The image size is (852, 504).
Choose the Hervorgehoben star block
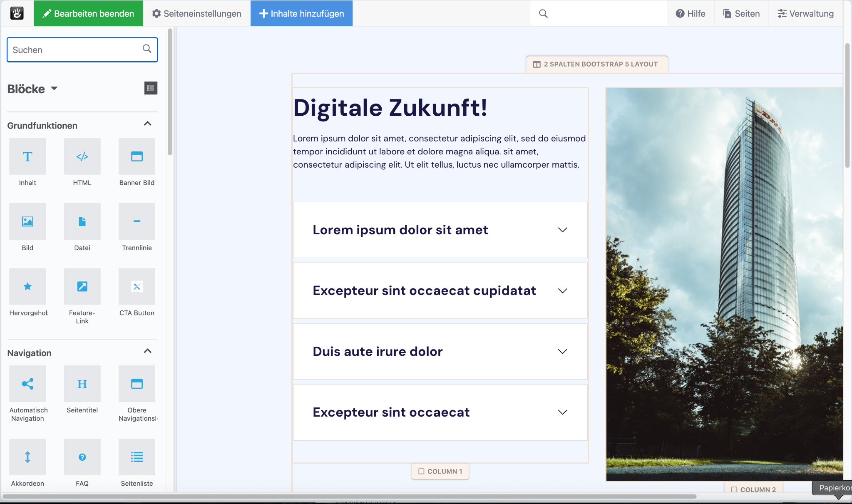click(x=27, y=286)
